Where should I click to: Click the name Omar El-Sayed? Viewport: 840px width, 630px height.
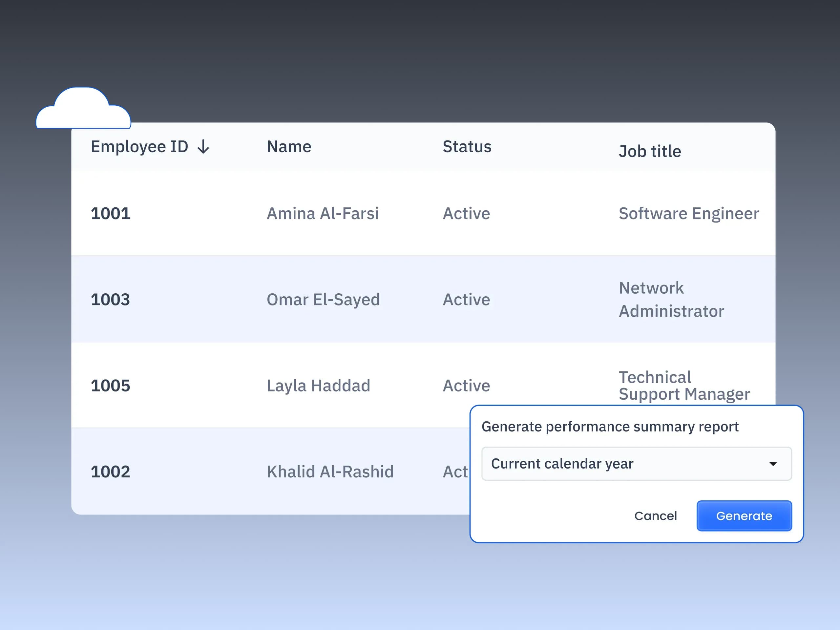pos(323,300)
